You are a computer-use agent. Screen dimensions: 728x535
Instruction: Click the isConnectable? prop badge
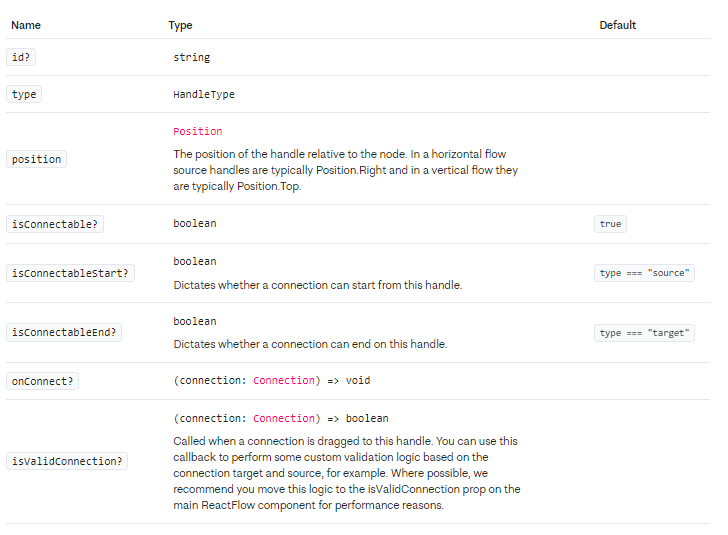click(55, 224)
